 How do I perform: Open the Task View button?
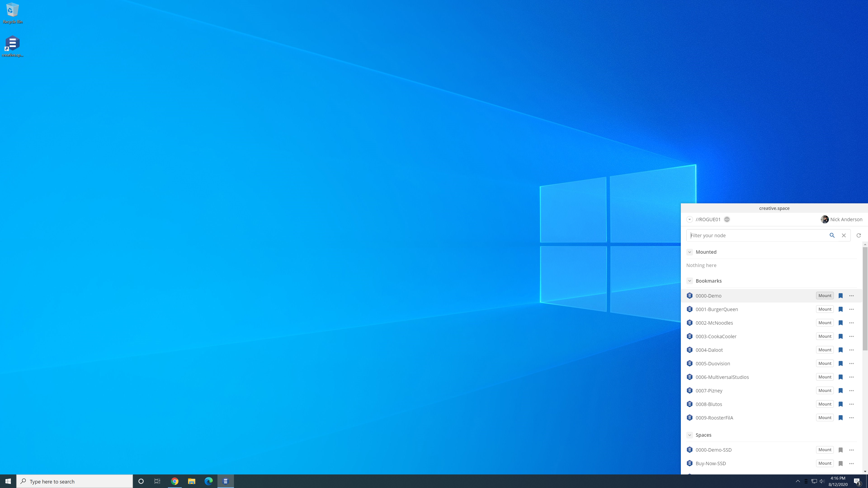click(x=157, y=481)
